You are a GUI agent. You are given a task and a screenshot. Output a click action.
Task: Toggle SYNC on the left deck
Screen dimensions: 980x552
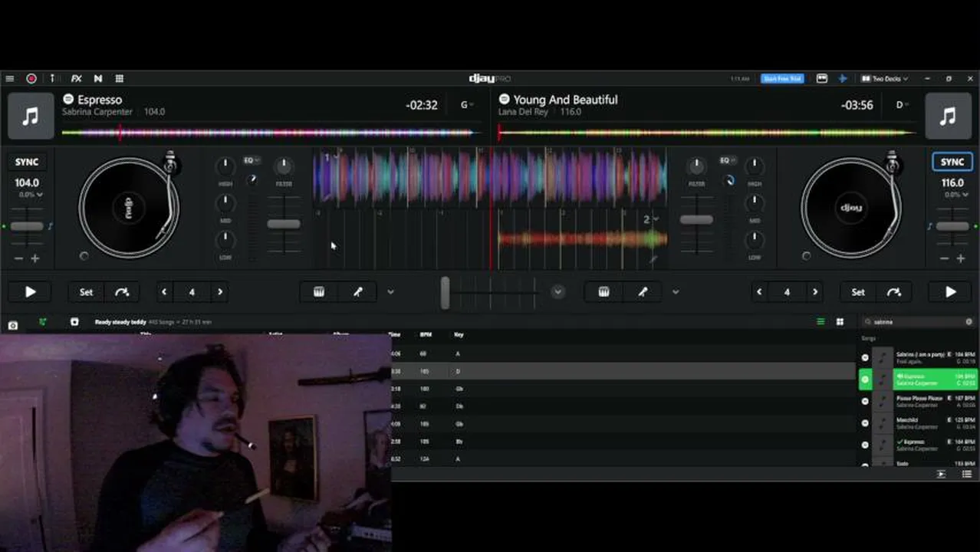click(x=27, y=162)
